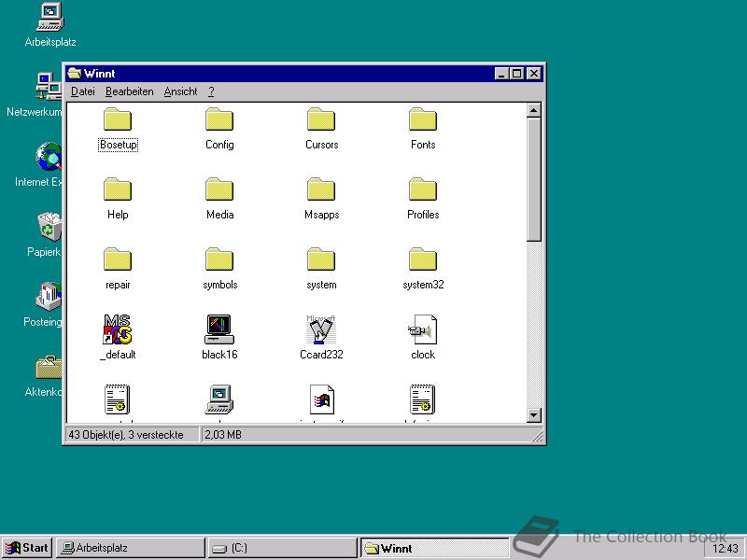Click the scrollbar down arrow in Winnt window
747x560 pixels.
533,414
